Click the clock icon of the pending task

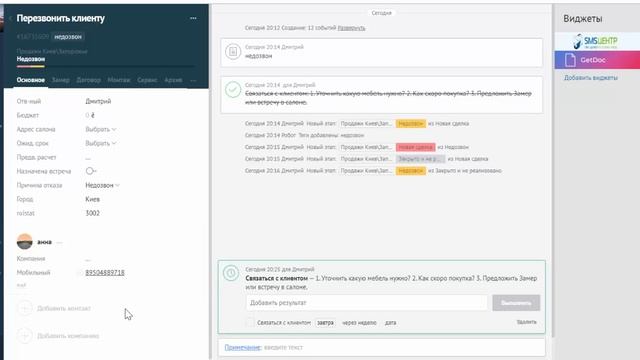231,273
